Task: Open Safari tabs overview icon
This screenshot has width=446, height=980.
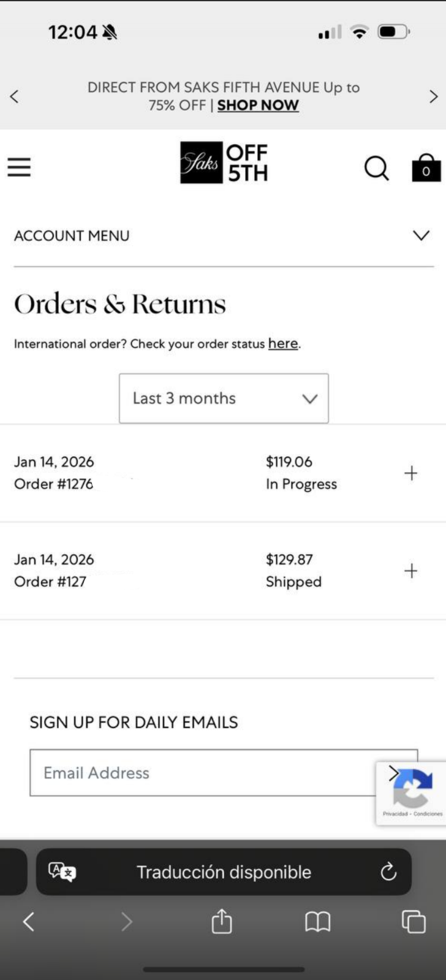Action: coord(413,921)
